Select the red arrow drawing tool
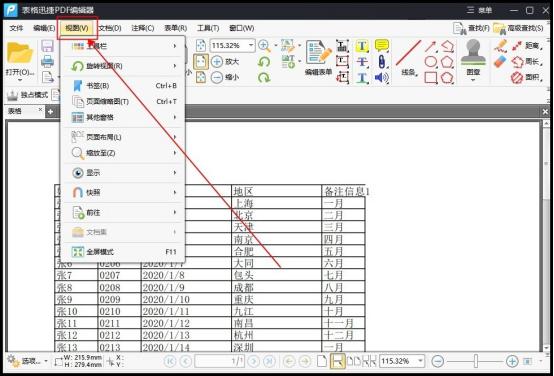Image resolution: width=554 pixels, height=376 pixels. [430, 46]
